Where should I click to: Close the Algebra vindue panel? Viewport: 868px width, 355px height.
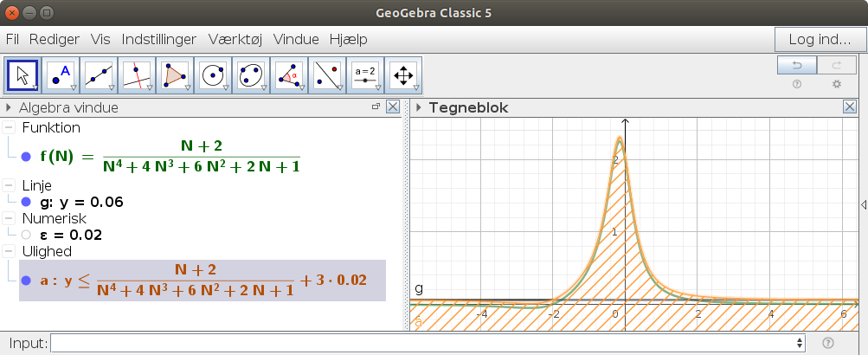(393, 106)
